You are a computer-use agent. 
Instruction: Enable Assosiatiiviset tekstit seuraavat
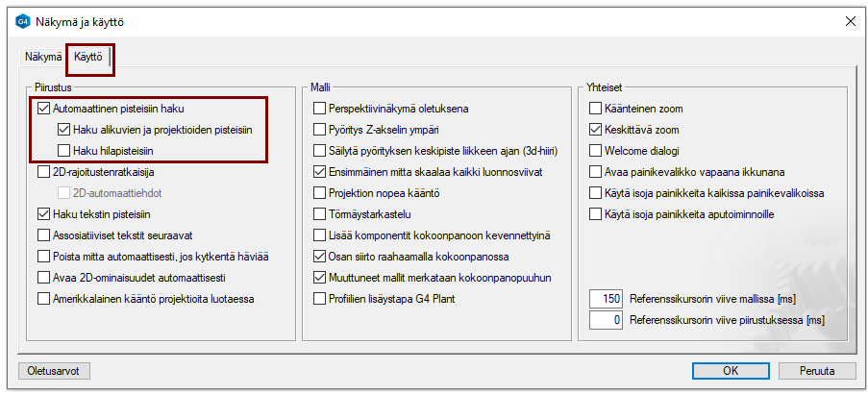(x=44, y=235)
